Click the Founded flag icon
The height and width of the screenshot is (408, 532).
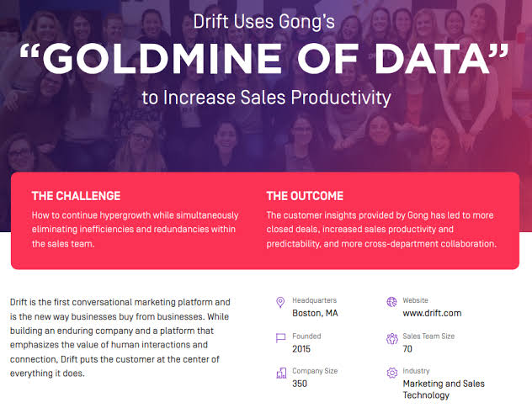(x=280, y=338)
